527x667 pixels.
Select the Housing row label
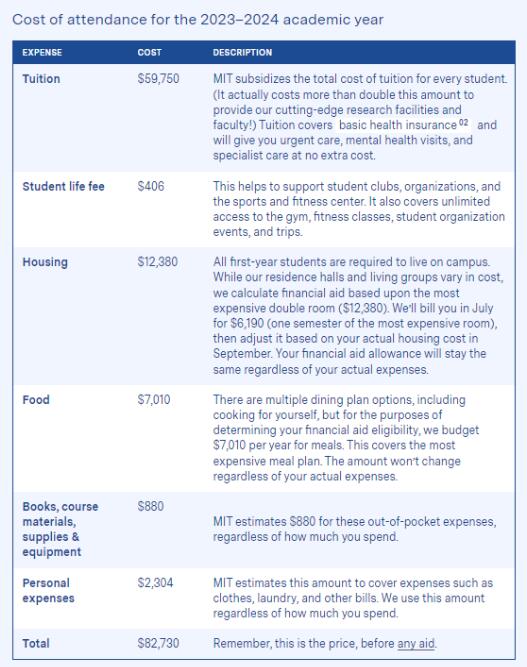[45, 262]
